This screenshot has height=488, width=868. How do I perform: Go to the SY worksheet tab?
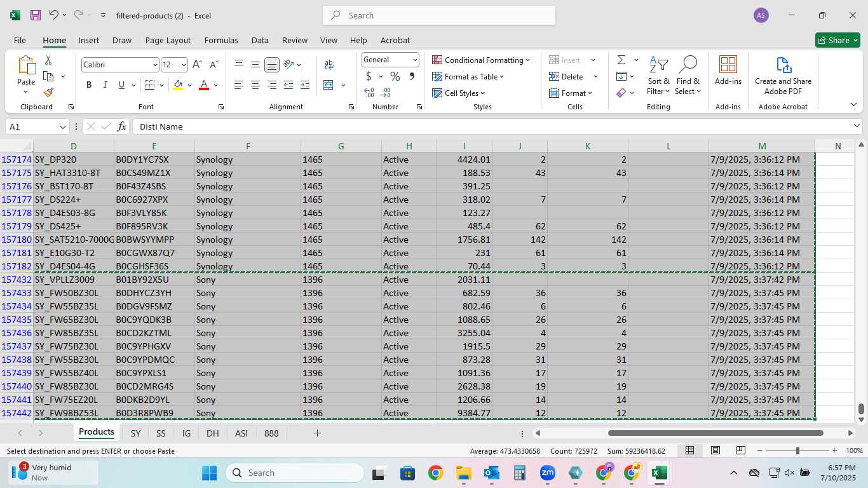pos(135,433)
